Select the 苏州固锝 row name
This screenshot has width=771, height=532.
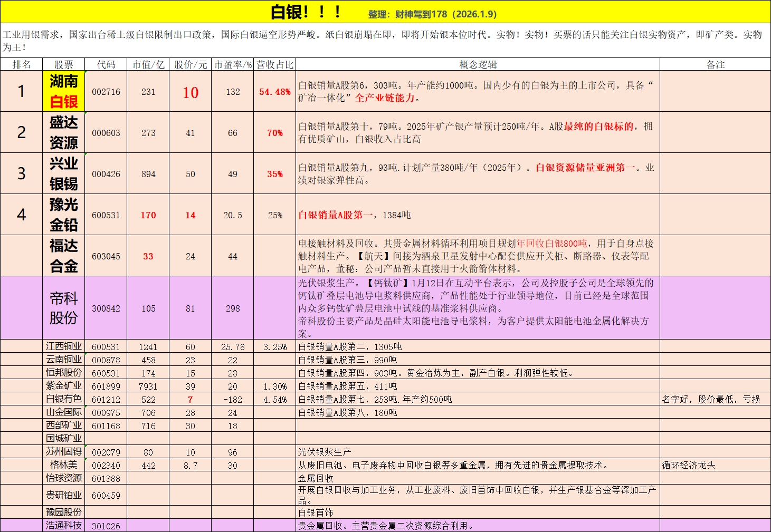click(64, 452)
